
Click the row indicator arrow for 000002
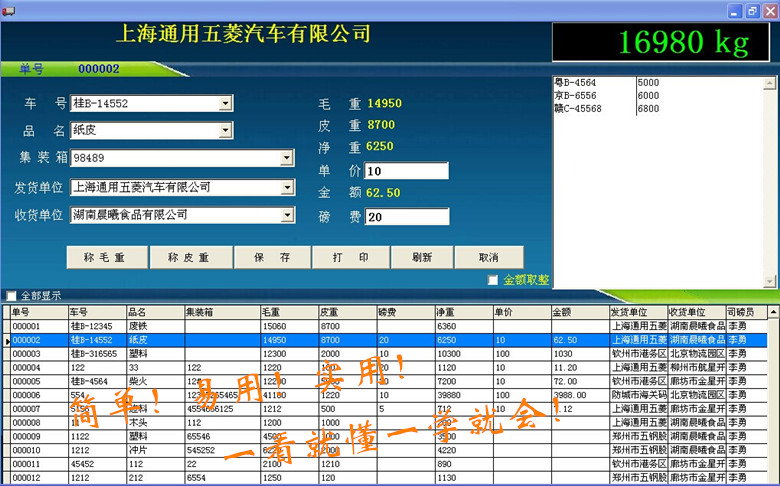[7, 341]
